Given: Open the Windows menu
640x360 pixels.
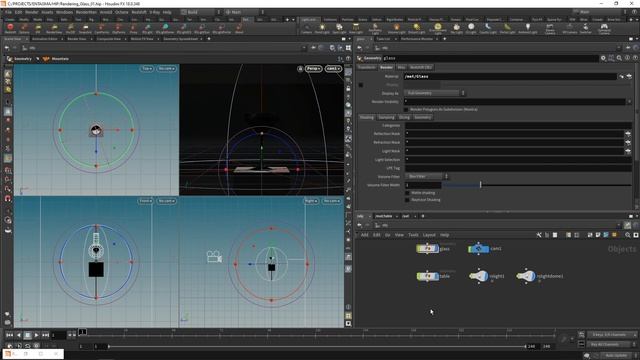Looking at the screenshot, I should click(64, 12).
